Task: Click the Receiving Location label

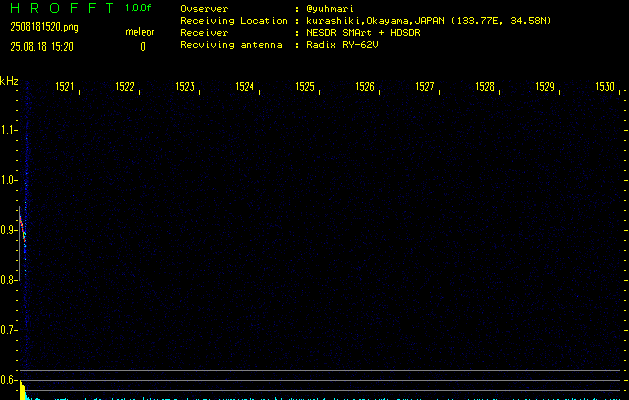Action: (234, 21)
